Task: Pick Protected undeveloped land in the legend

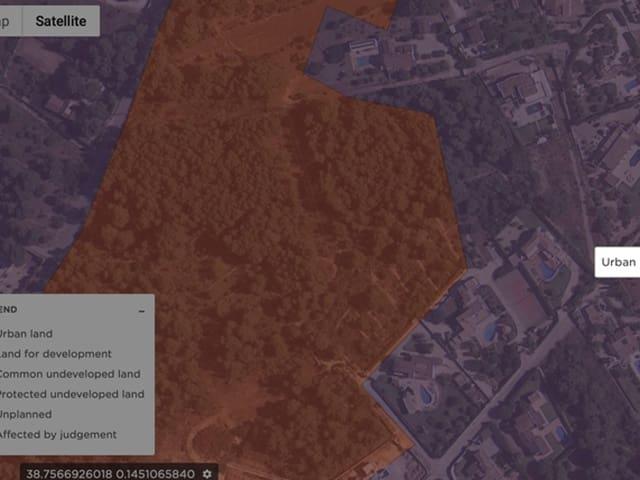Action: tap(71, 394)
